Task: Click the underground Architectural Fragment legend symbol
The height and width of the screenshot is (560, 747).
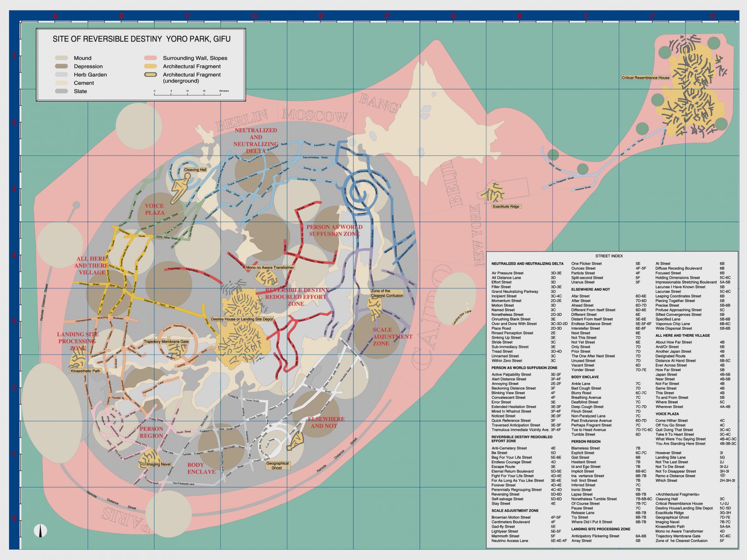Action: click(x=150, y=75)
